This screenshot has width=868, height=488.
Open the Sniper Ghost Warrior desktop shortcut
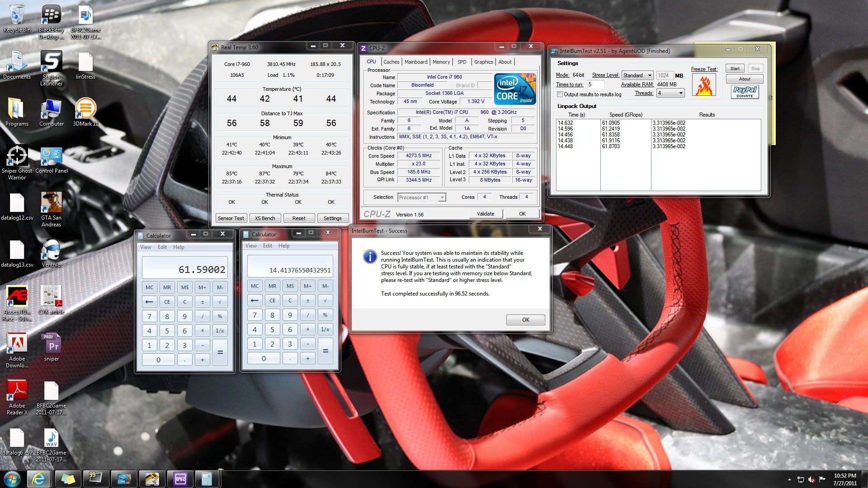(x=17, y=156)
